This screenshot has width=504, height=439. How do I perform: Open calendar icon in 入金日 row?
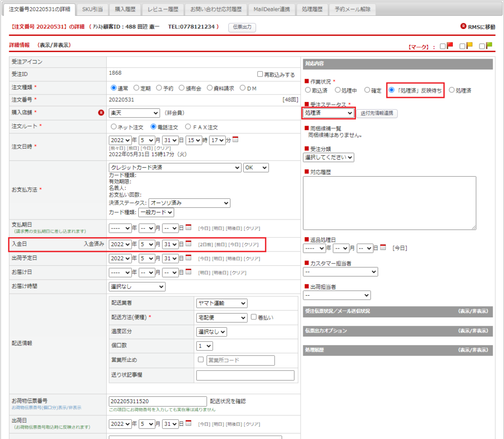[189, 244]
